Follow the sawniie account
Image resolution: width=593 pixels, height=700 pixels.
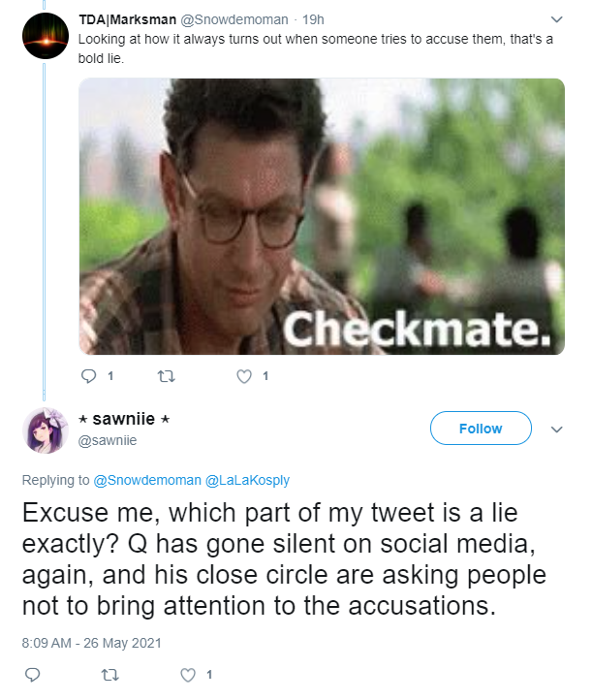coord(481,429)
